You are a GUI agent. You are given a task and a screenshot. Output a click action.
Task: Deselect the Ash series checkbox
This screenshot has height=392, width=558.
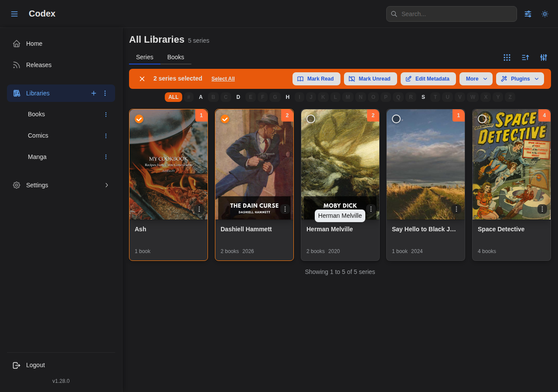(139, 119)
